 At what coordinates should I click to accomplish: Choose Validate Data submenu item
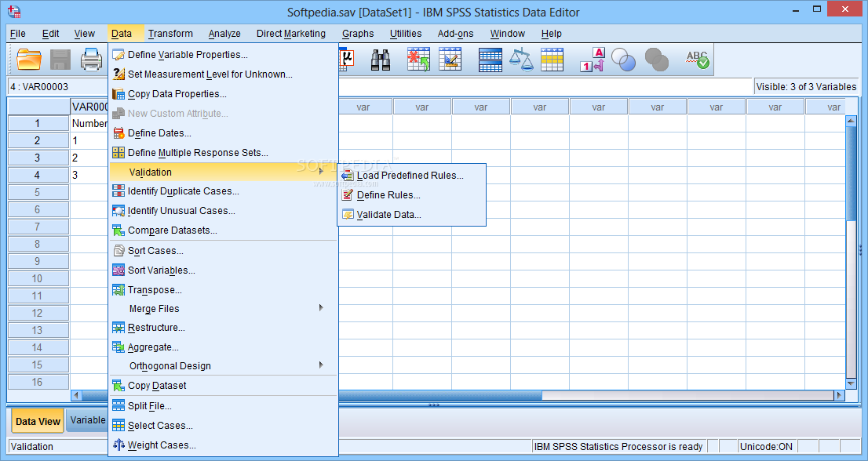click(x=411, y=215)
